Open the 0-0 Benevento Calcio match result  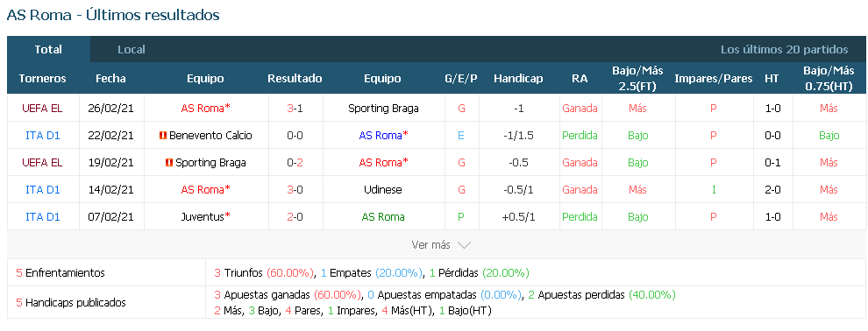(x=295, y=136)
